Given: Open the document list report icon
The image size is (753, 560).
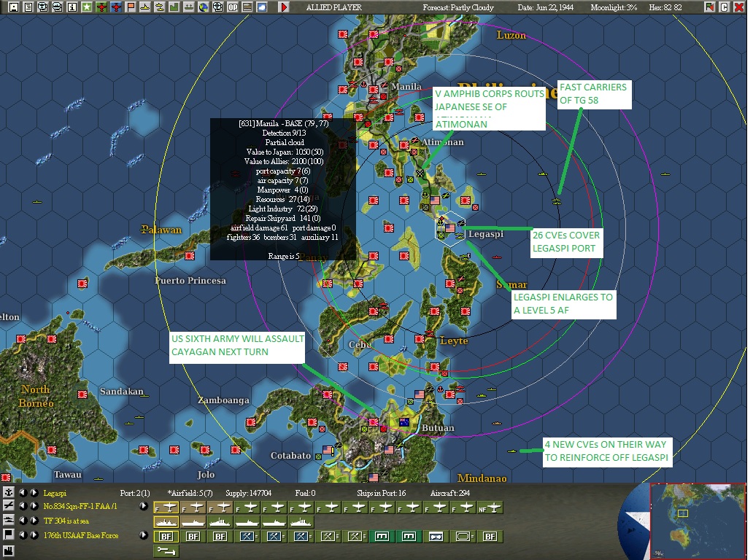Looking at the screenshot, I should coord(28,7).
